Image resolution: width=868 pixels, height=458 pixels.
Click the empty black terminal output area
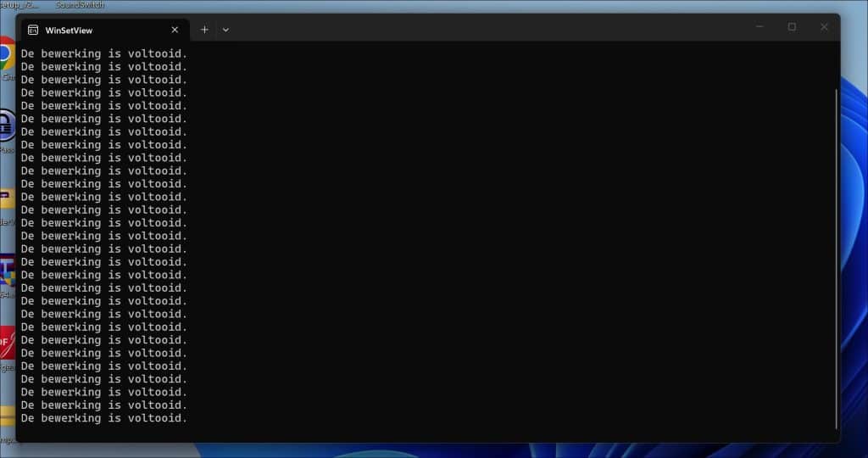[509, 238]
